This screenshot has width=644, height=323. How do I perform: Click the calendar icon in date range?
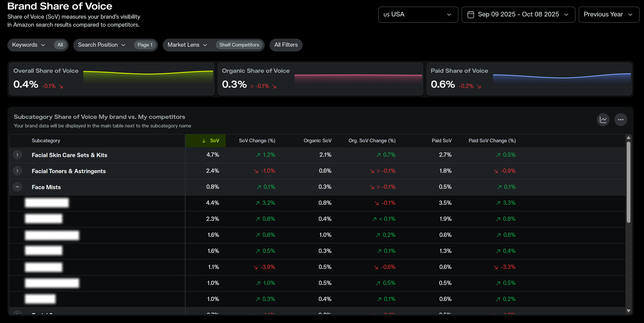coord(471,14)
